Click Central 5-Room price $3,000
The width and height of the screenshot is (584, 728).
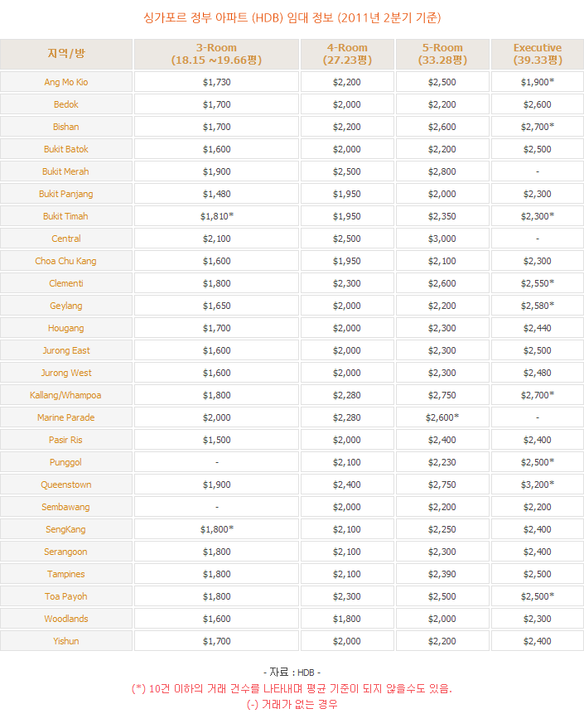click(x=442, y=239)
